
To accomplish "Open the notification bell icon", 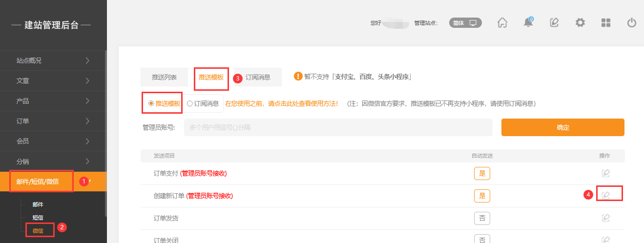I will pos(528,23).
